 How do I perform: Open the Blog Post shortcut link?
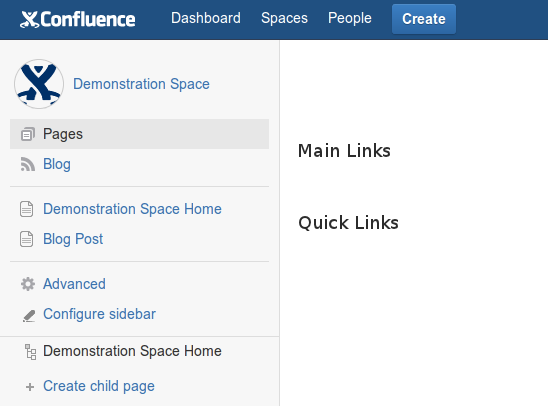[73, 239]
